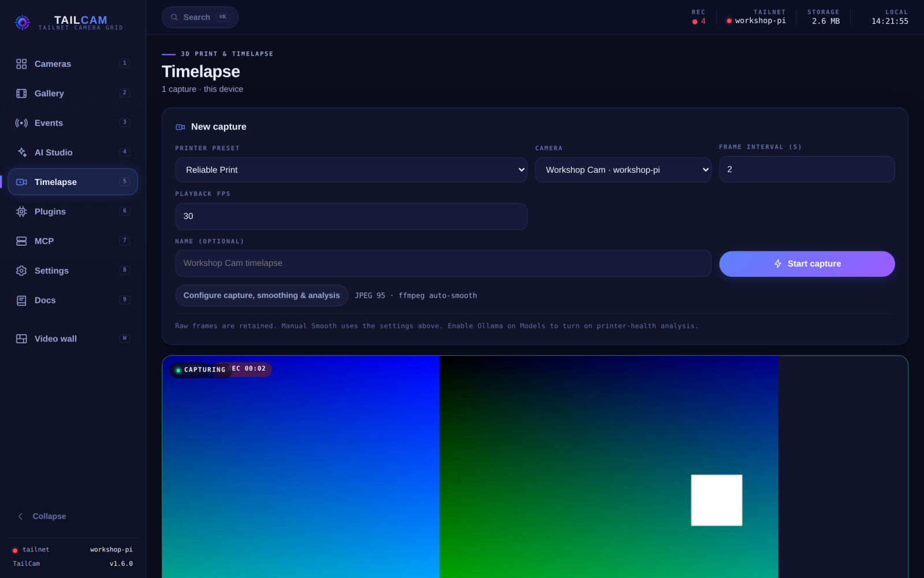Click the search magnifier icon

(x=174, y=17)
